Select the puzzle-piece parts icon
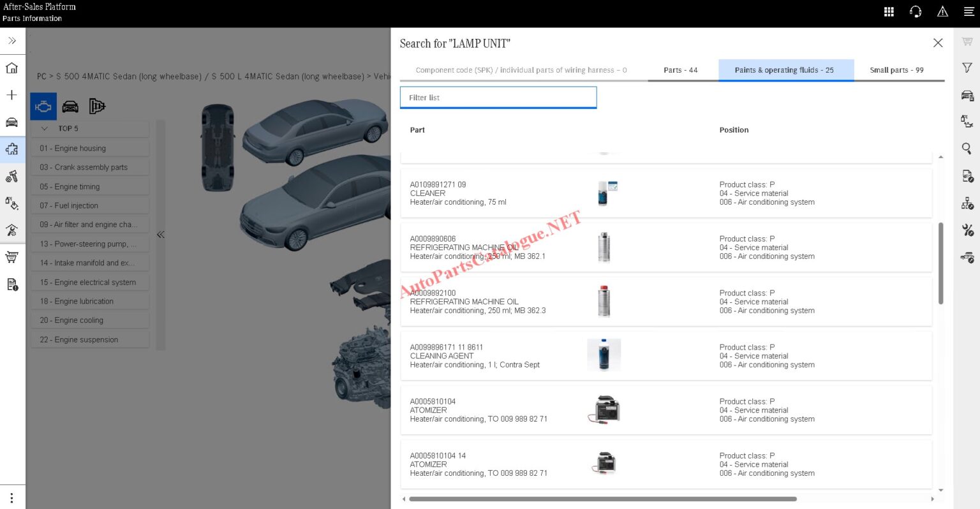Screen dimensions: 980x509 tap(11, 149)
